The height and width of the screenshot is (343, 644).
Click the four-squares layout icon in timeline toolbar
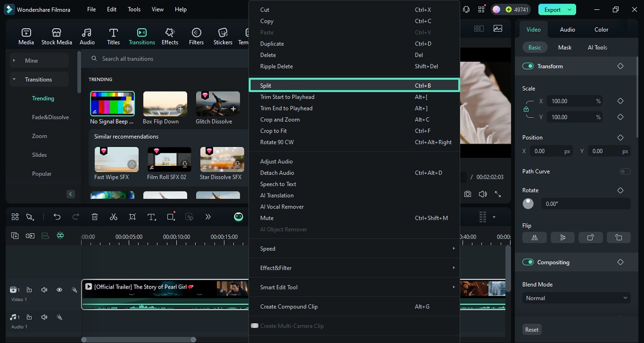point(15,217)
